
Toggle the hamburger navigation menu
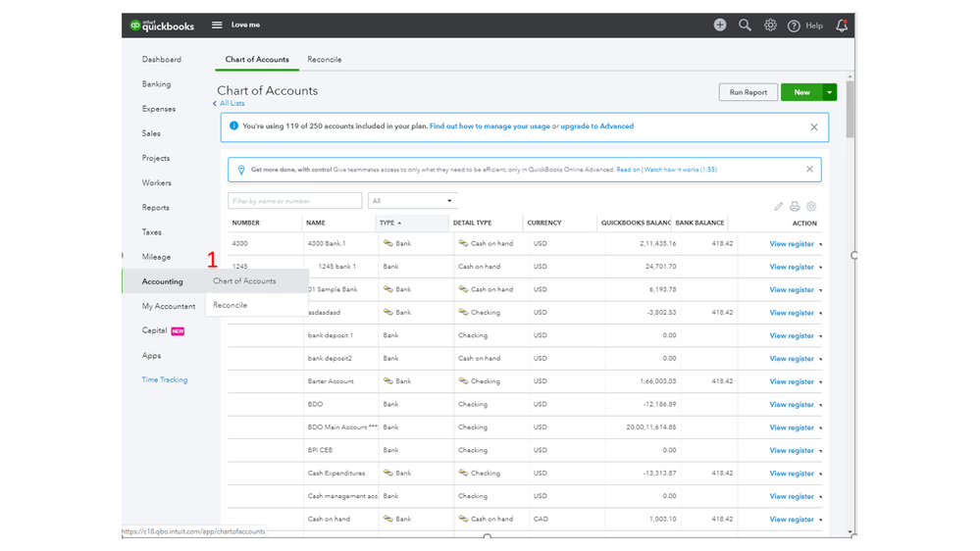tap(217, 25)
